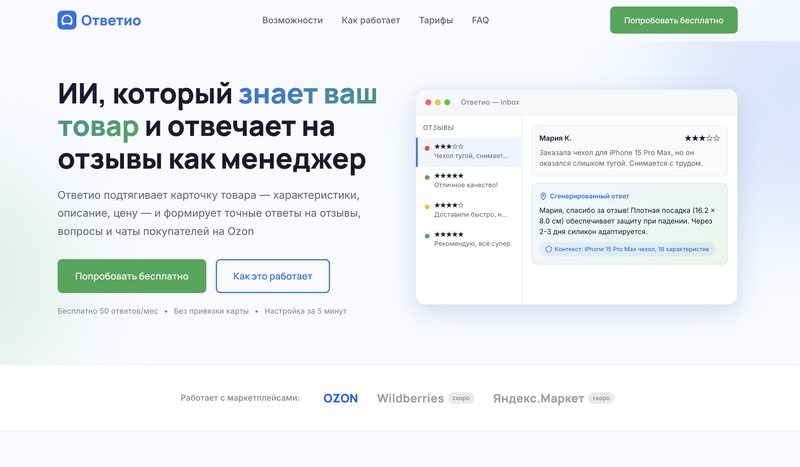This screenshot has height=467, width=800.
Task: Click the скоро badge next to Wildberries
Action: [x=461, y=398]
